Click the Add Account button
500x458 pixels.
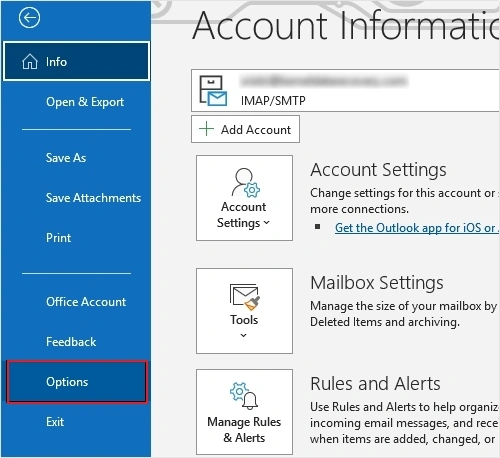pos(245,129)
